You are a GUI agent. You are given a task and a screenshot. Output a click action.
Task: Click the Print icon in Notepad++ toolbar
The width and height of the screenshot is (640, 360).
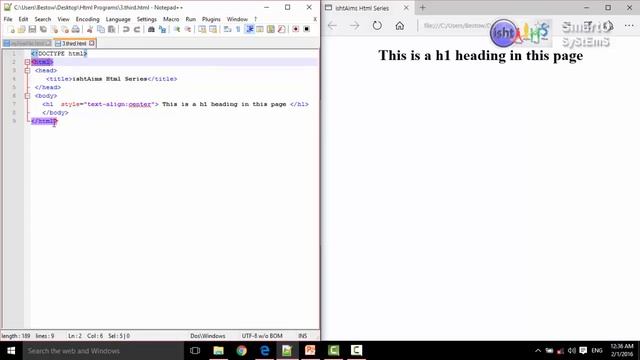(x=76, y=29)
